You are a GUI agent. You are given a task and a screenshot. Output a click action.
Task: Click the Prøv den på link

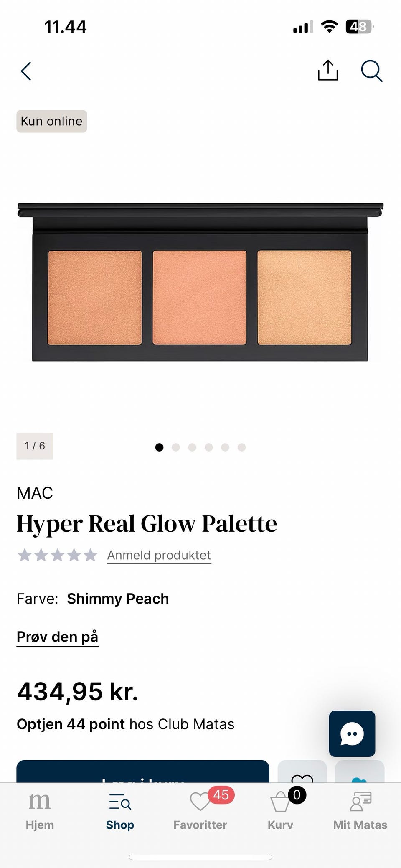click(x=58, y=637)
